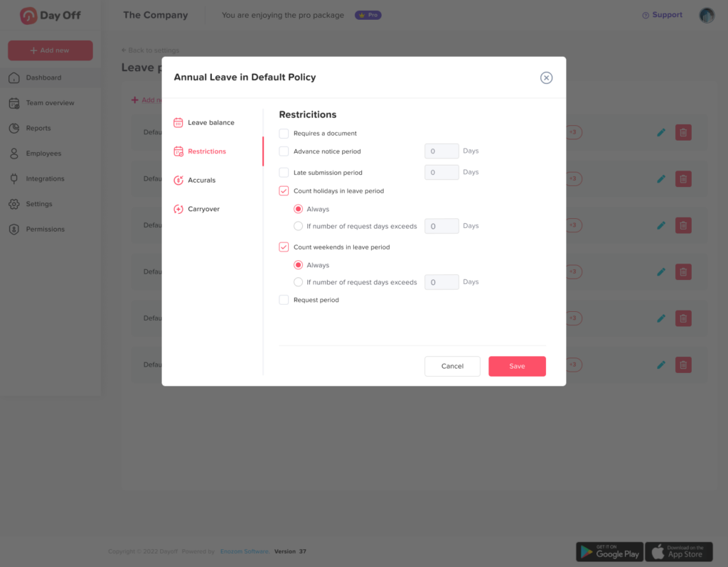The image size is (728, 567).
Task: Open the Carryover section icon
Action: (178, 209)
